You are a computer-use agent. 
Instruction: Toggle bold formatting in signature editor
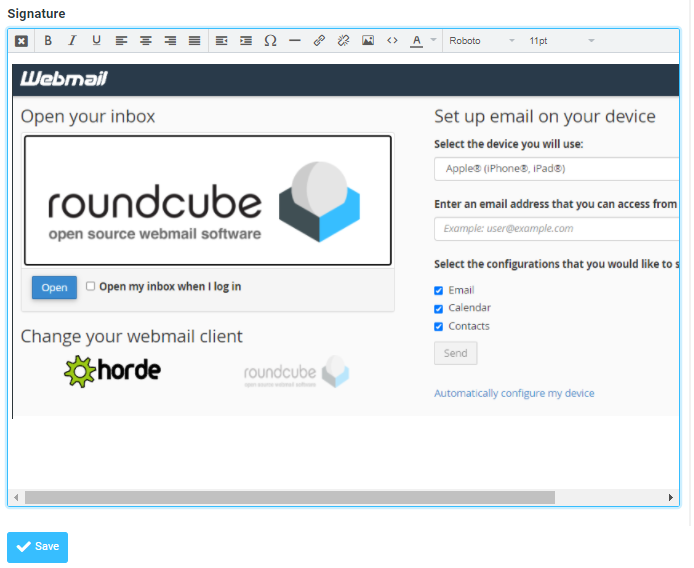48,41
